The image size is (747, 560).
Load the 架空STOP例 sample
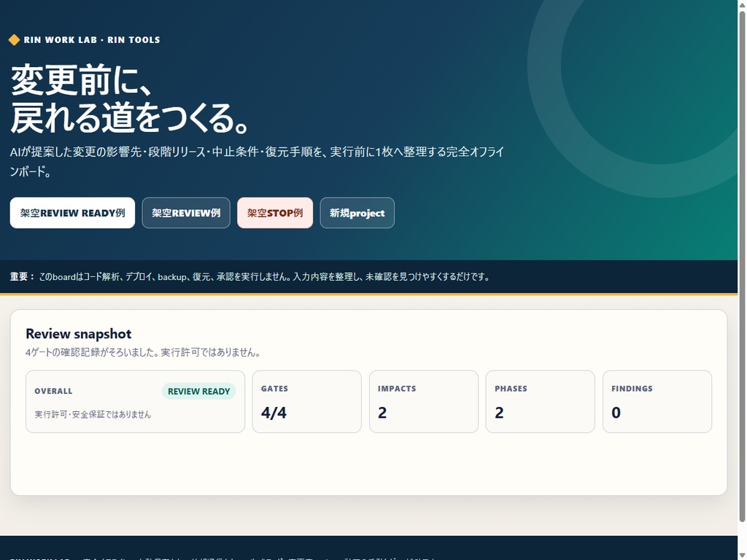[275, 213]
